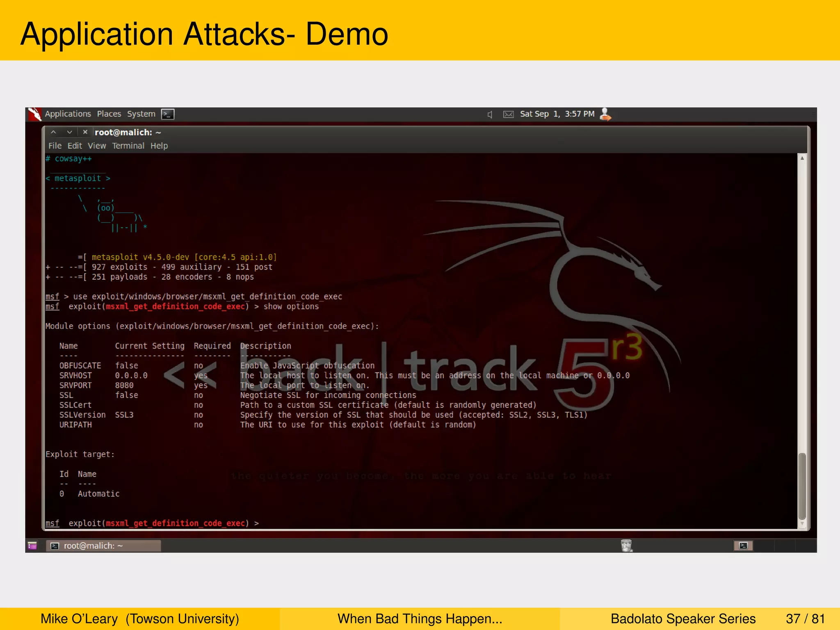Click 'Module options' heading line

tap(212, 326)
